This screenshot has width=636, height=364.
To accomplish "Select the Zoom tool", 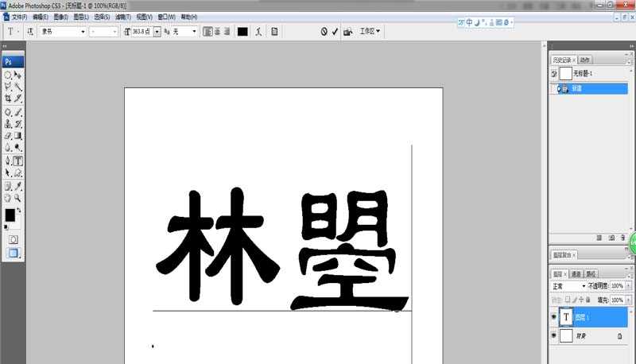I will pos(17,198).
